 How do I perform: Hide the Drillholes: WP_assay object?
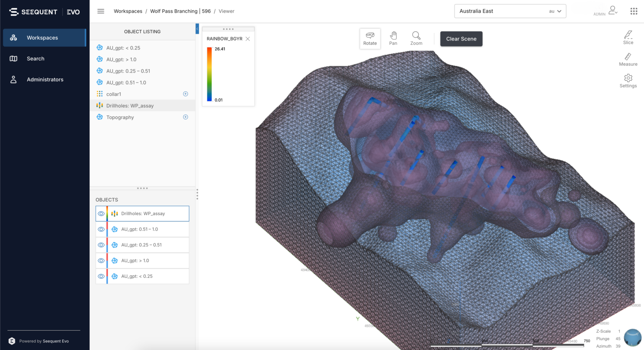[101, 213]
